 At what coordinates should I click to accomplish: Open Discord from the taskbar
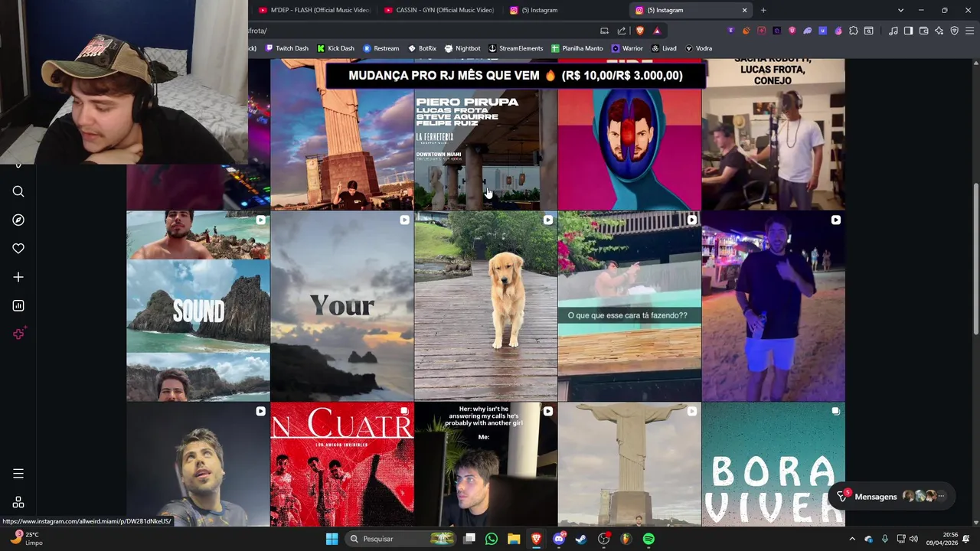(x=559, y=539)
